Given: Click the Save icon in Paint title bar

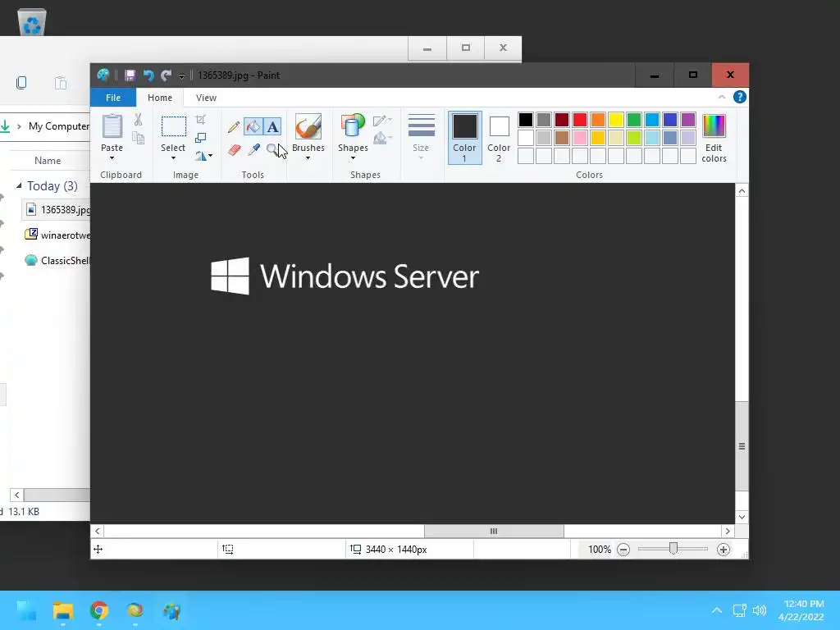Looking at the screenshot, I should point(130,75).
